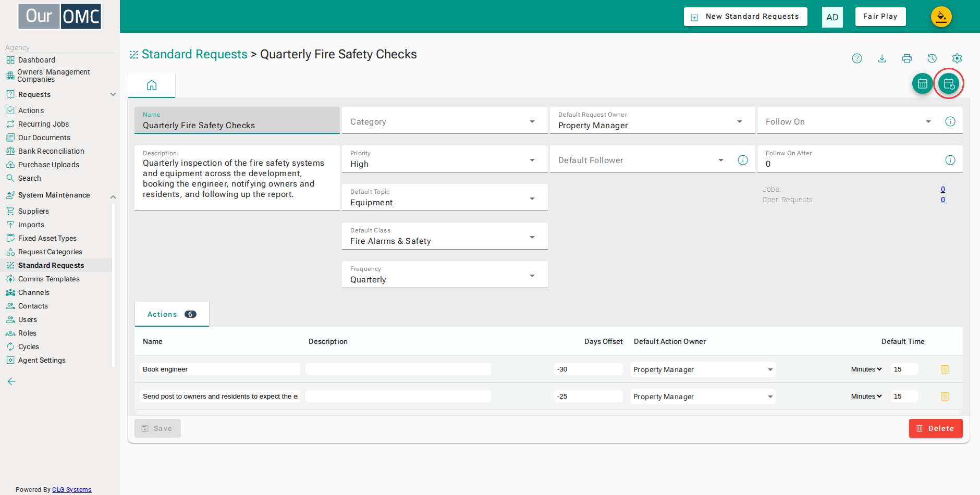Open Dashboard in the sidebar
This screenshot has width=980, height=495.
pos(36,60)
